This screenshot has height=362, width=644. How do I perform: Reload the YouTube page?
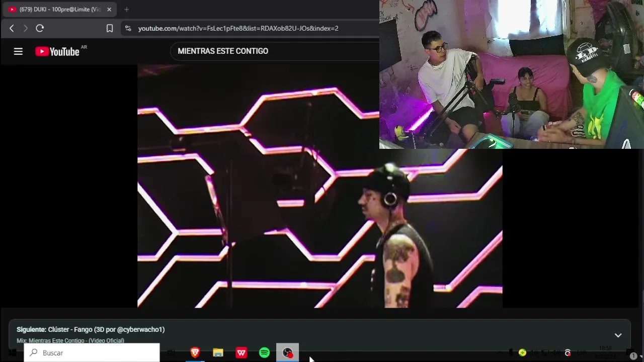40,29
